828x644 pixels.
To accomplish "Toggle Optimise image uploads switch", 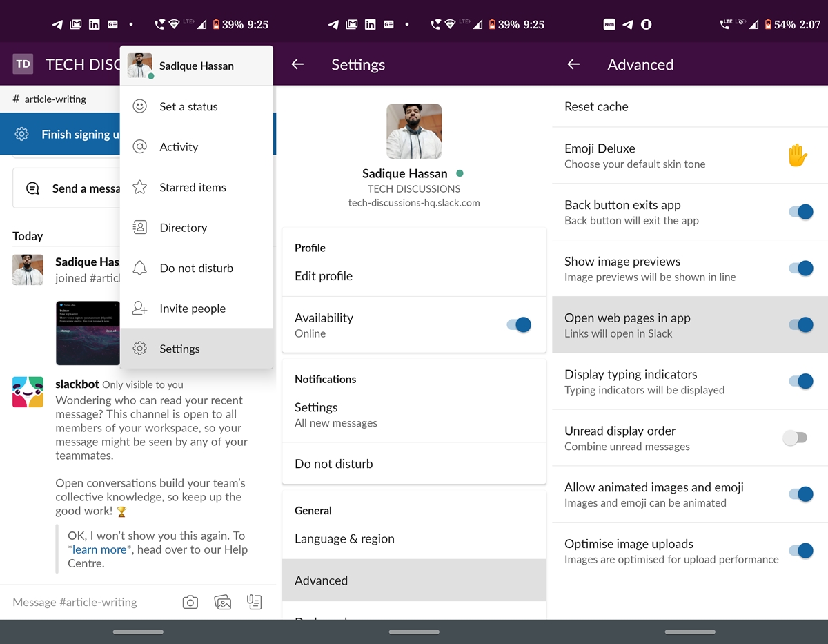I will [801, 551].
